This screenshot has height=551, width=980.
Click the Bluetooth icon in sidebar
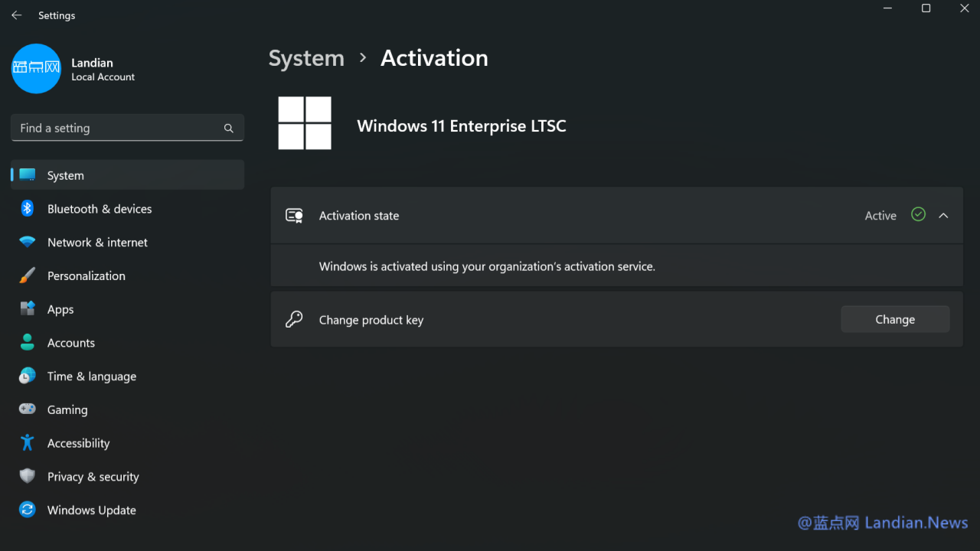(28, 208)
